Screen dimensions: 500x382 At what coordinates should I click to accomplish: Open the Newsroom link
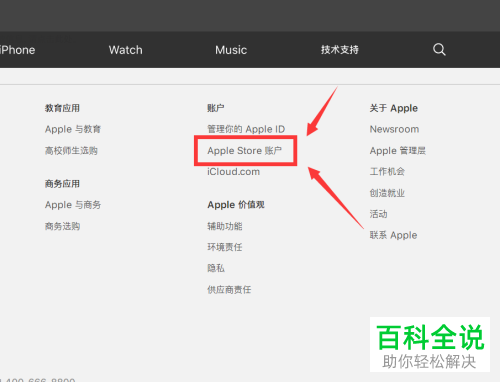394,129
